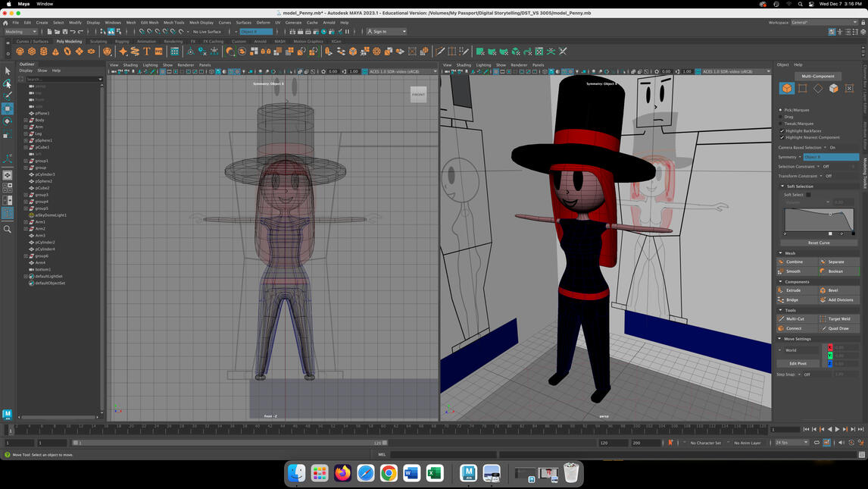The image size is (868, 489).
Task: Open Google Chrome from the Dock
Action: 387,473
